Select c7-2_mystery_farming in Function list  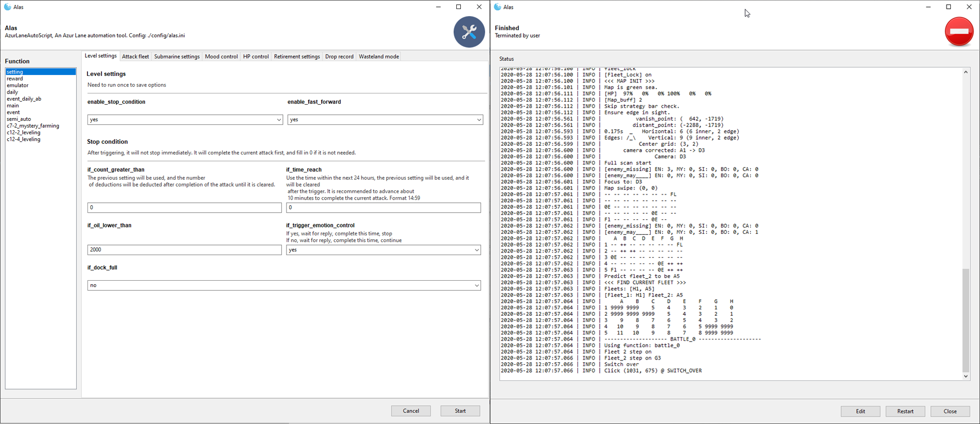[x=33, y=126]
